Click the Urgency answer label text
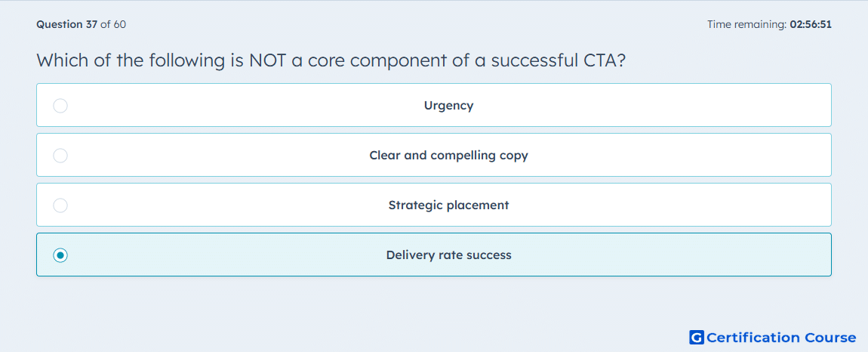Image resolution: width=868 pixels, height=352 pixels. (448, 105)
